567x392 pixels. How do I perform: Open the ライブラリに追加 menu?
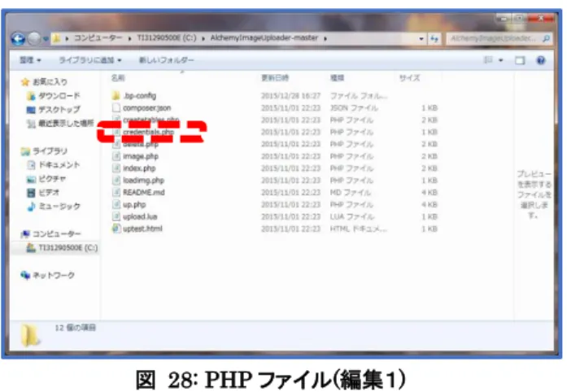(90, 60)
